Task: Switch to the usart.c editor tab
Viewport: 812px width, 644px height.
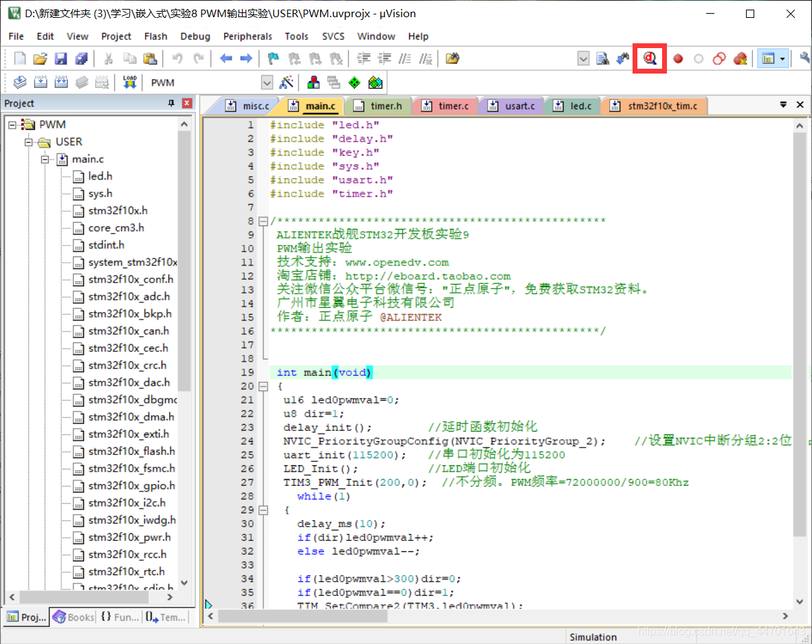Action: 513,106
